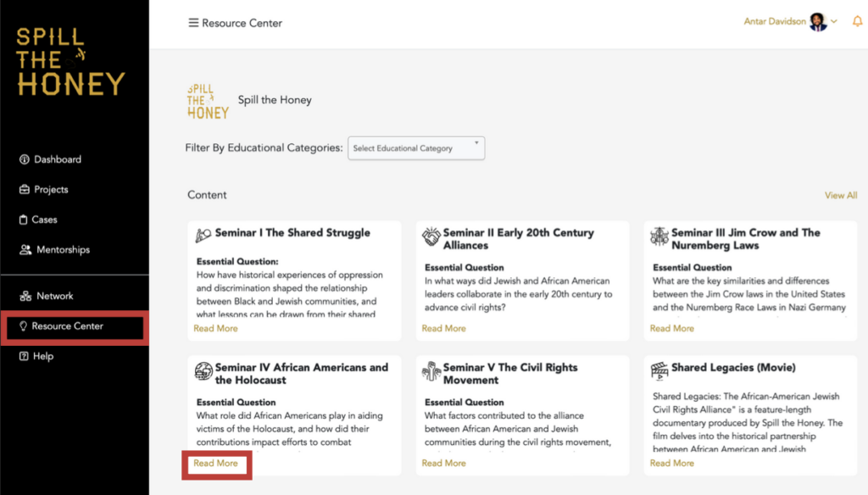868x495 pixels.
Task: Open notifications bell icon
Action: pyautogui.click(x=857, y=21)
